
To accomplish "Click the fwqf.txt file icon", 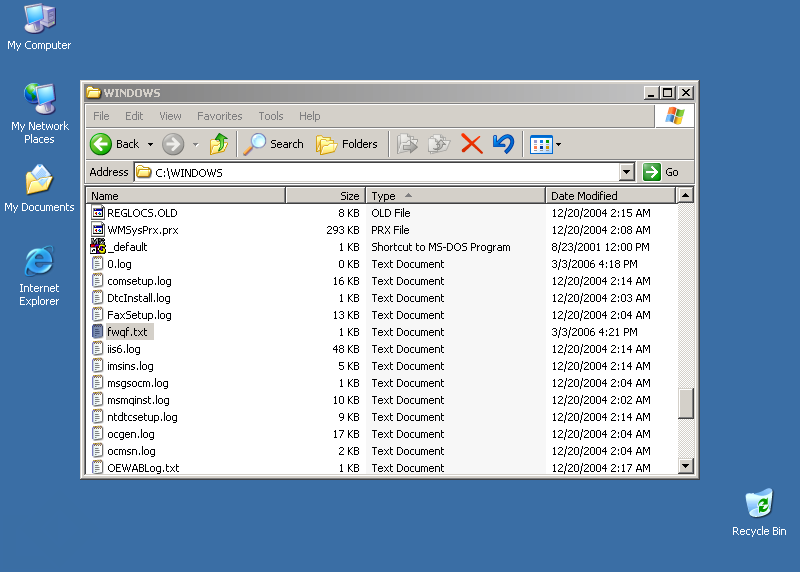I will 97,332.
